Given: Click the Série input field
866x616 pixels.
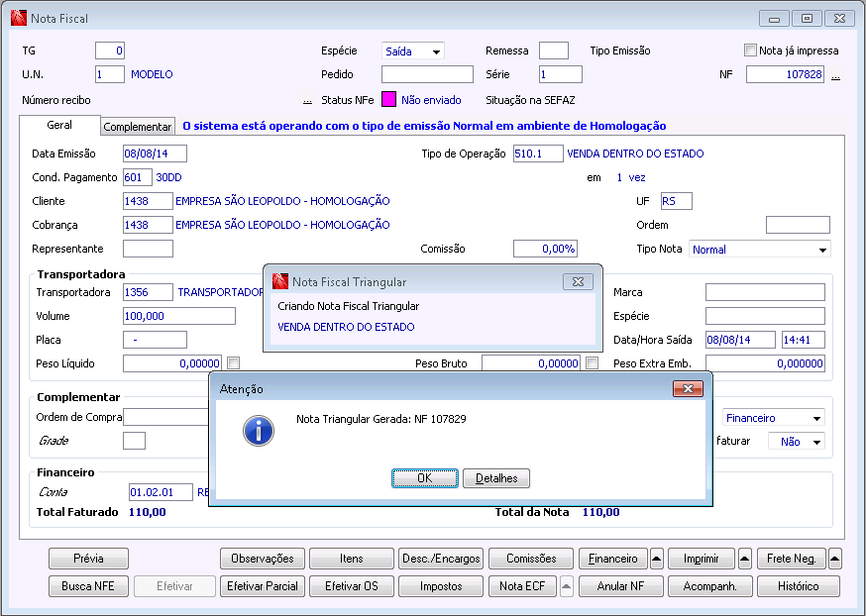Looking at the screenshot, I should [x=561, y=74].
